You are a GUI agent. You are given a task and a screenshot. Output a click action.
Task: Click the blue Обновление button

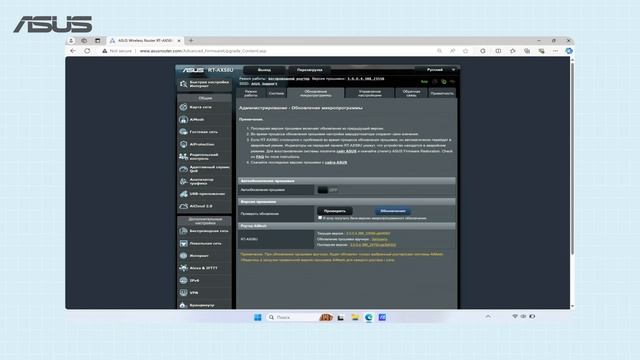[393, 211]
